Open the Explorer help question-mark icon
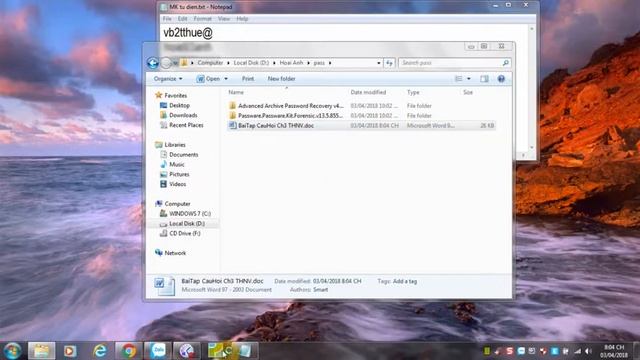 (501, 79)
